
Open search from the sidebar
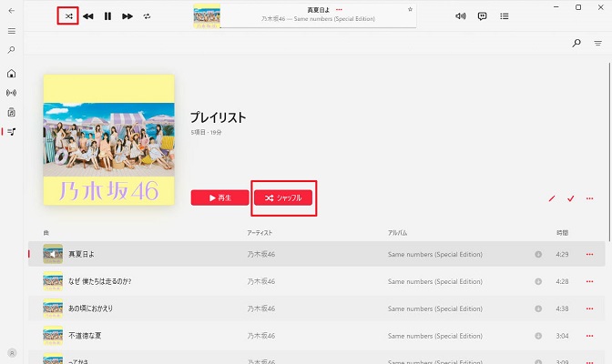(11, 50)
